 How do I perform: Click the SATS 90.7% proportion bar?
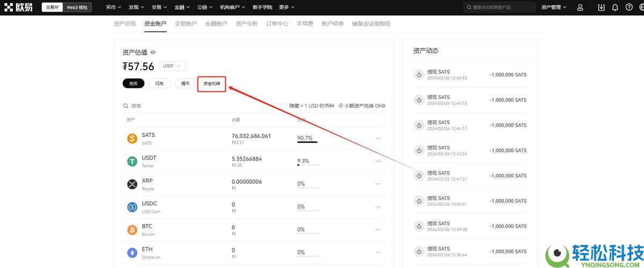[x=308, y=142]
